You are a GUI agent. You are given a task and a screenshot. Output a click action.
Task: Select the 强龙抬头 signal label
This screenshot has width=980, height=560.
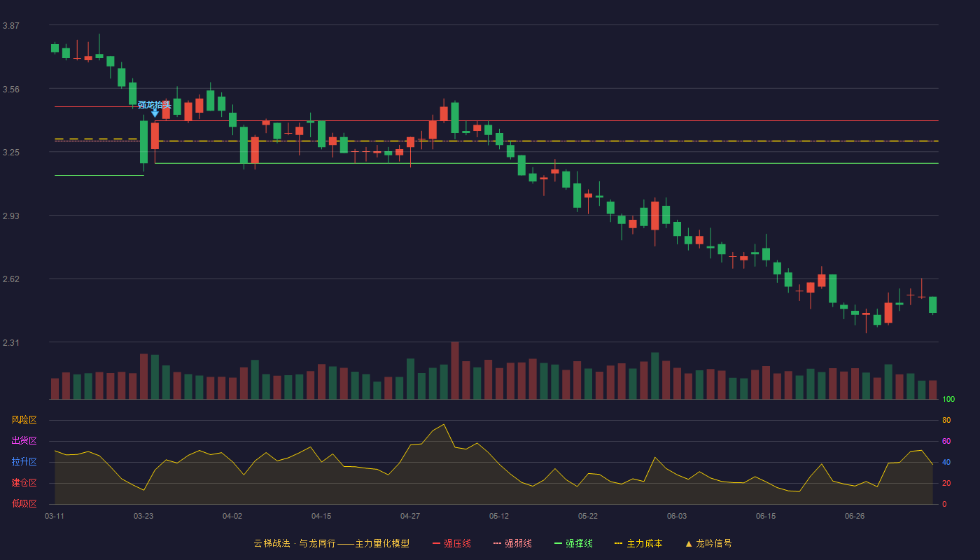pyautogui.click(x=154, y=104)
